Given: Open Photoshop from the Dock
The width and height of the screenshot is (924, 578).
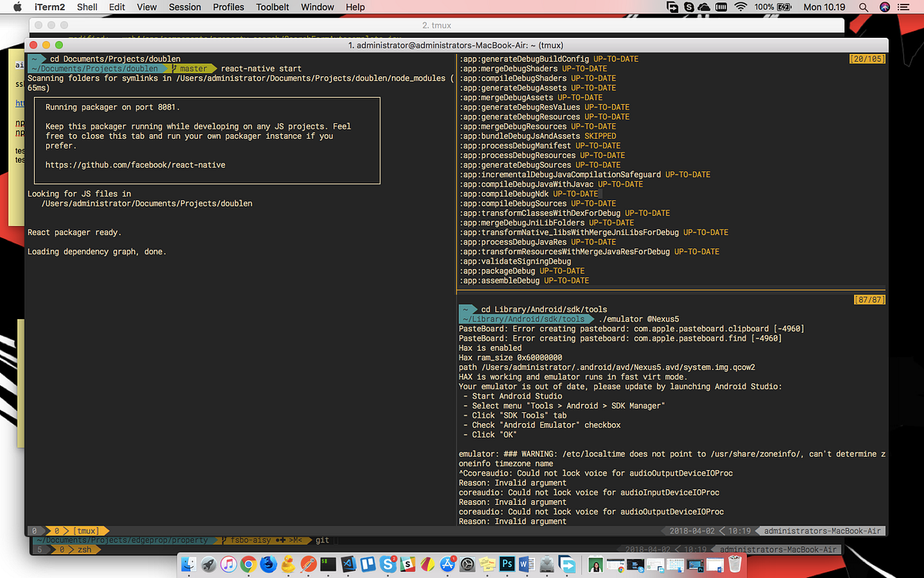Looking at the screenshot, I should [506, 564].
